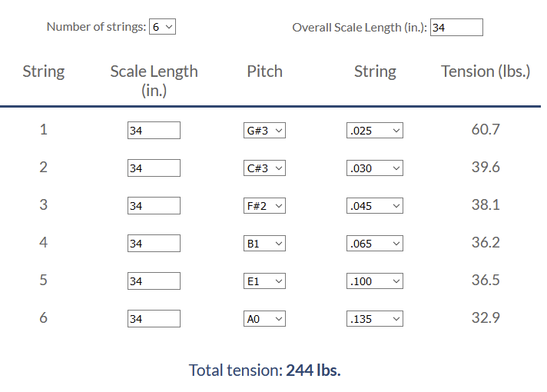Click the scale length field for string 3

(x=154, y=206)
